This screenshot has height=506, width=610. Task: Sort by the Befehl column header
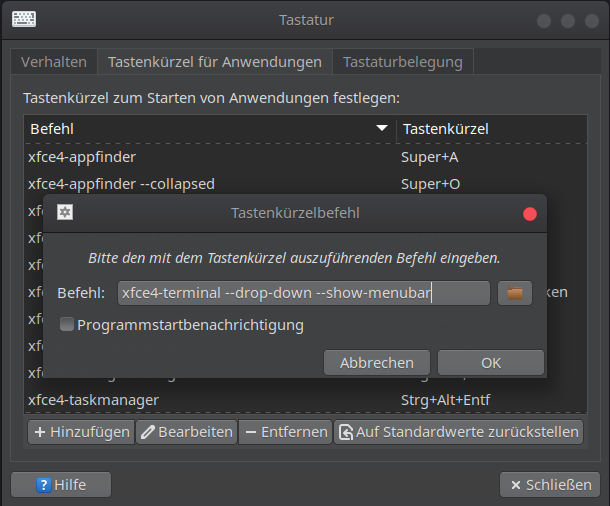tap(210, 129)
